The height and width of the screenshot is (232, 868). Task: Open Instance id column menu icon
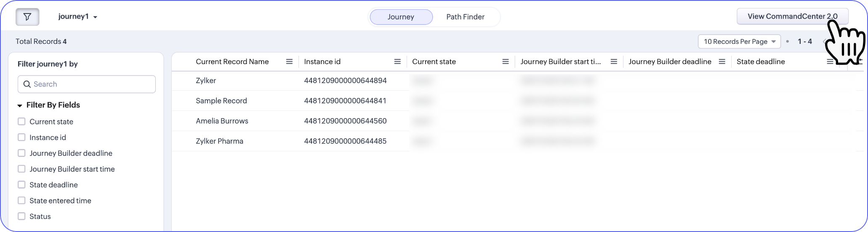pos(397,62)
